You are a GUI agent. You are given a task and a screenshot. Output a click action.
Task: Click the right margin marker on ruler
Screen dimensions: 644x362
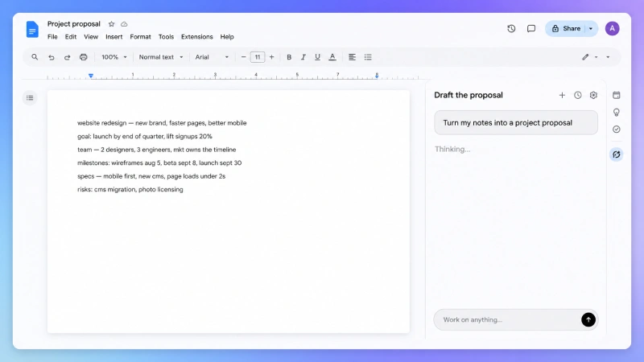[x=377, y=76]
